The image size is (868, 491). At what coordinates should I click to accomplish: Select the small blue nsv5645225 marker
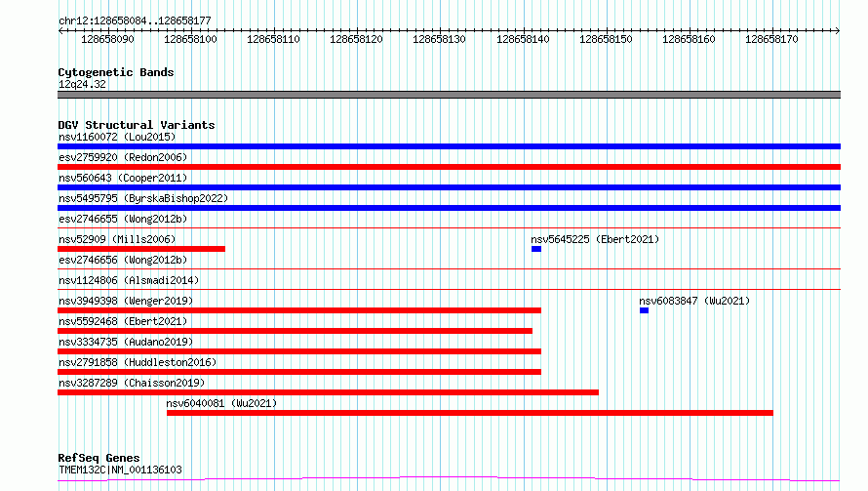point(536,249)
